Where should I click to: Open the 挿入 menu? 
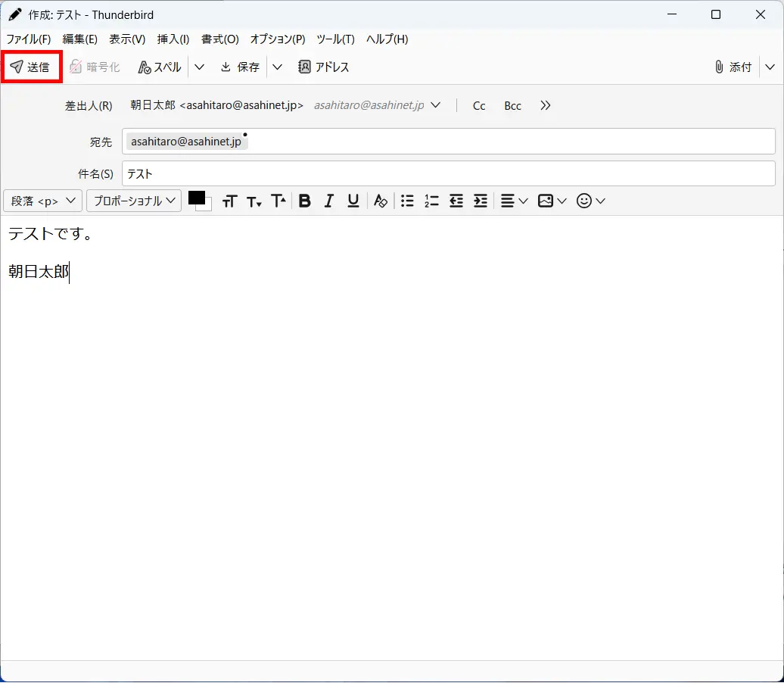[173, 39]
